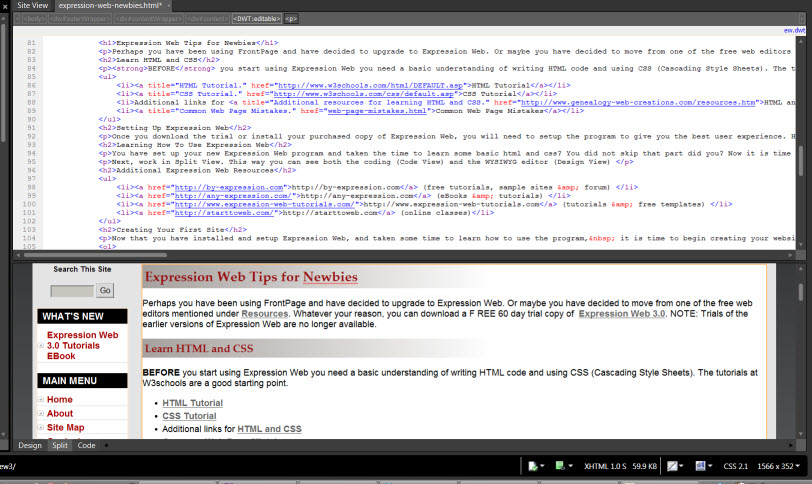Select the <body> tag in tag bar
812x484 pixels.
coord(34,19)
